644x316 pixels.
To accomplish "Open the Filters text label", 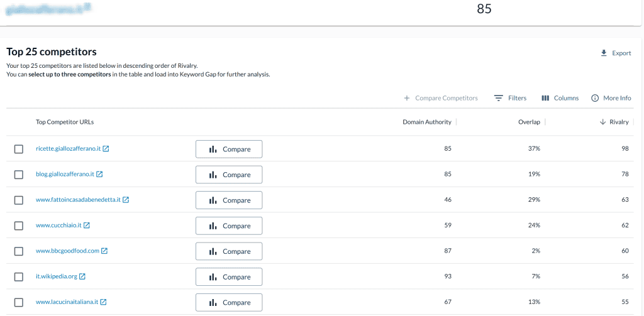I will pos(517,98).
